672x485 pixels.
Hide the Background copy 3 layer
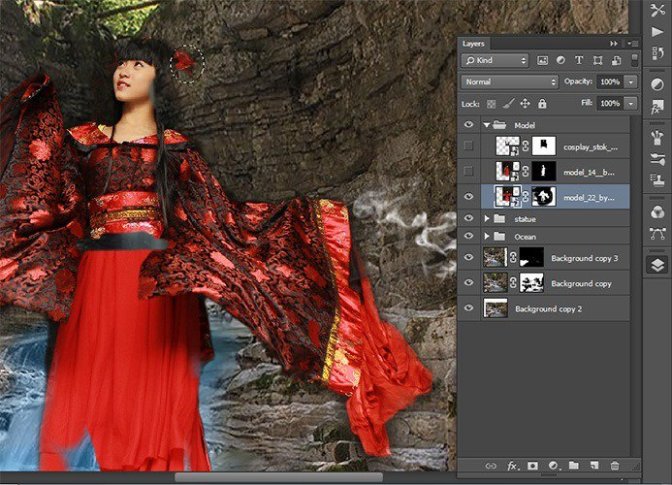(x=468, y=257)
